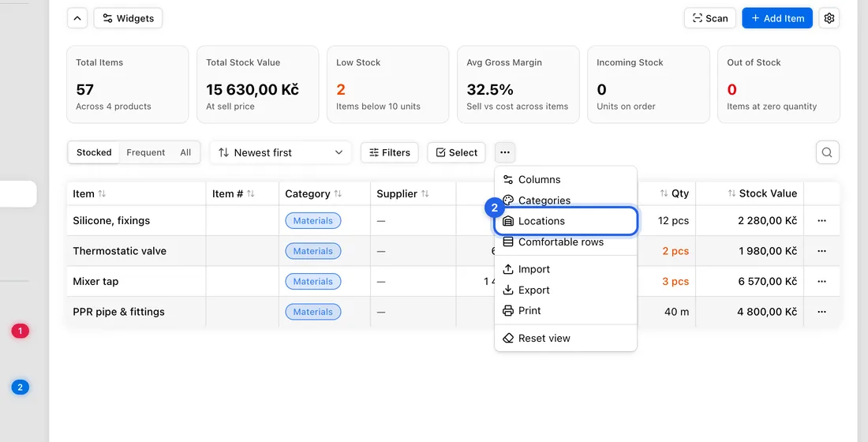Open the Thermostatic valve item
Screen dimensions: 868x442
tap(120, 251)
